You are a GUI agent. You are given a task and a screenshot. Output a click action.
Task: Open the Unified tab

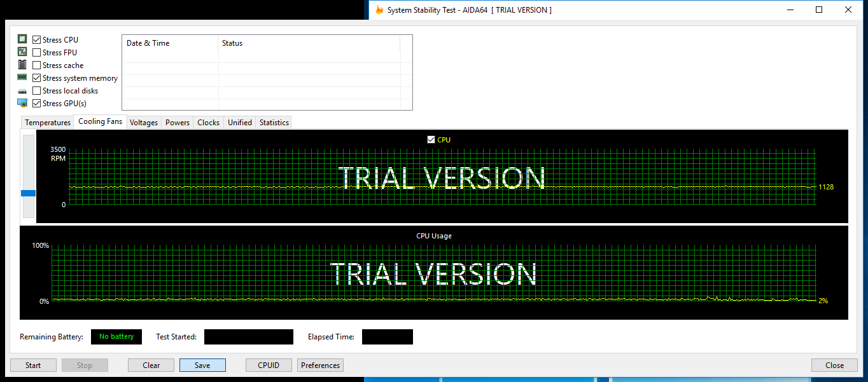click(240, 123)
